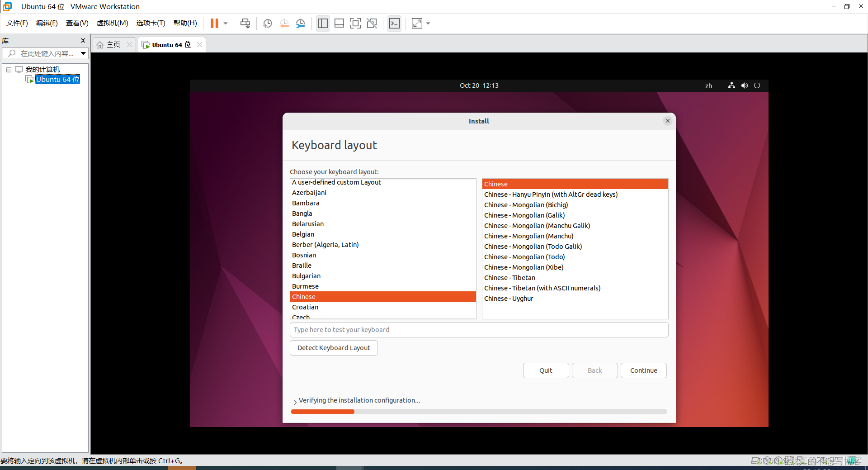Click the Unity mode toolbar icon
868x470 pixels.
[x=372, y=24]
